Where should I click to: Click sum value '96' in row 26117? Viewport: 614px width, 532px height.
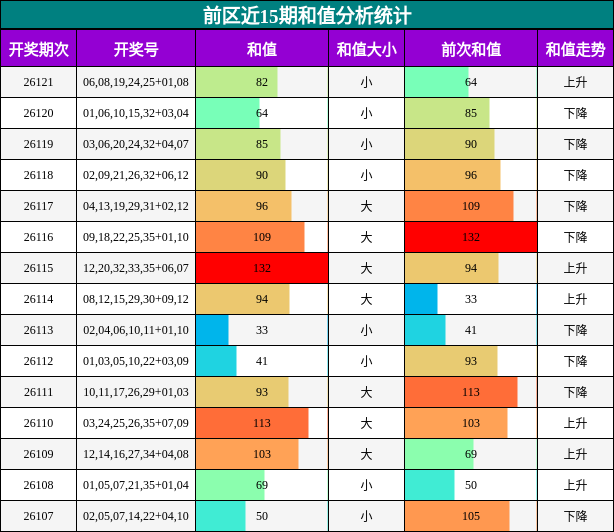(x=262, y=206)
